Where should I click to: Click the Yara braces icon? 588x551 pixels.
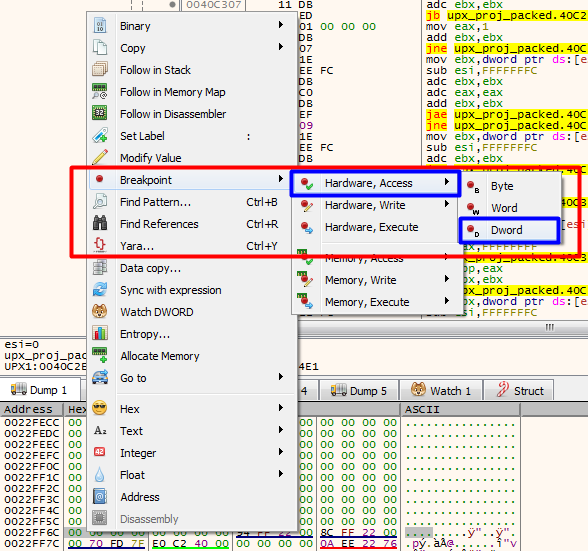click(x=100, y=245)
